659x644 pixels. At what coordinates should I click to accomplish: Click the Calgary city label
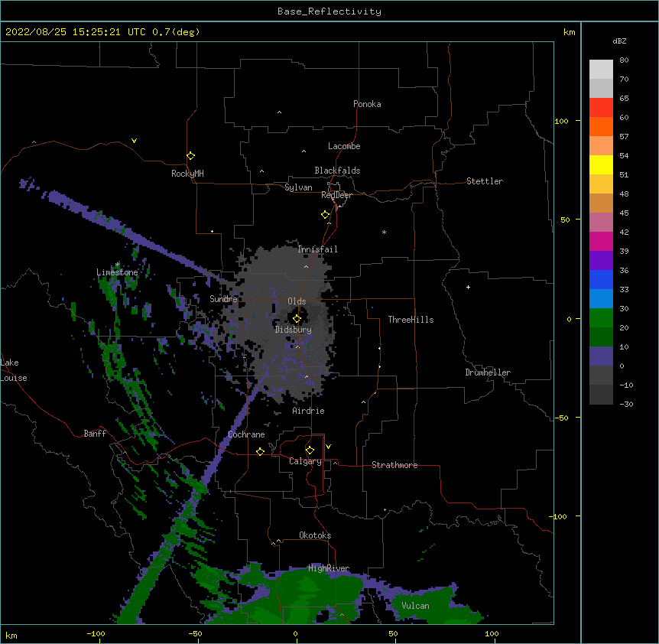coord(305,461)
